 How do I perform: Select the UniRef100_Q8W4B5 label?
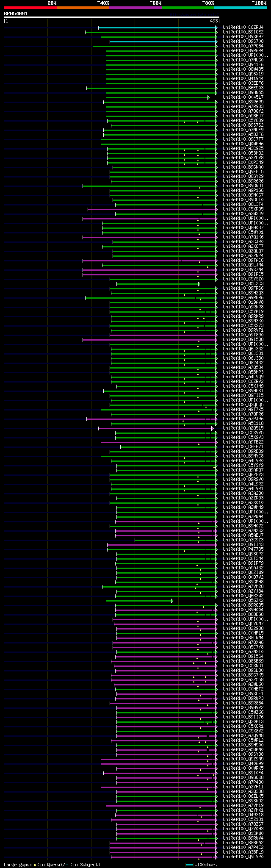(x=243, y=69)
